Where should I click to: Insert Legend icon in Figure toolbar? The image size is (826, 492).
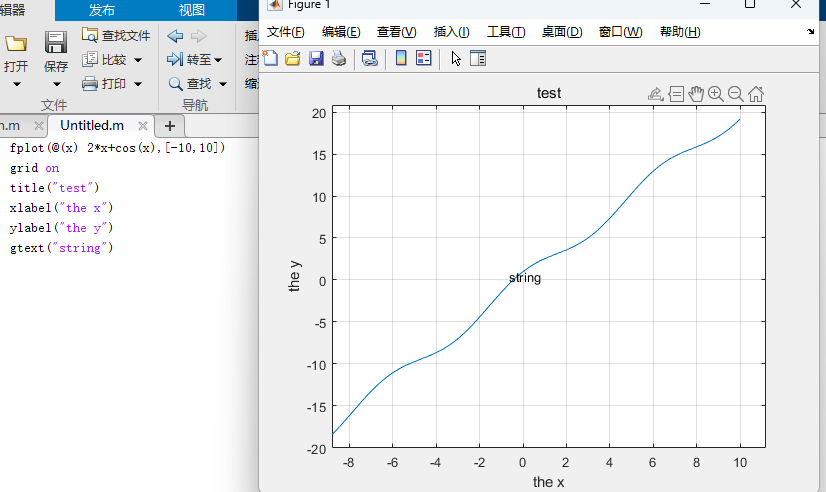click(x=424, y=58)
